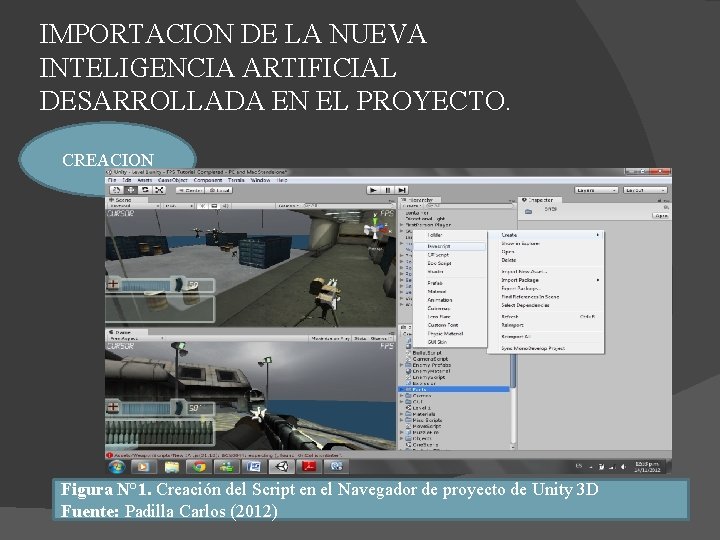Open the Hierarchy Create dropdown
This screenshot has height=540, width=720.
(x=411, y=207)
